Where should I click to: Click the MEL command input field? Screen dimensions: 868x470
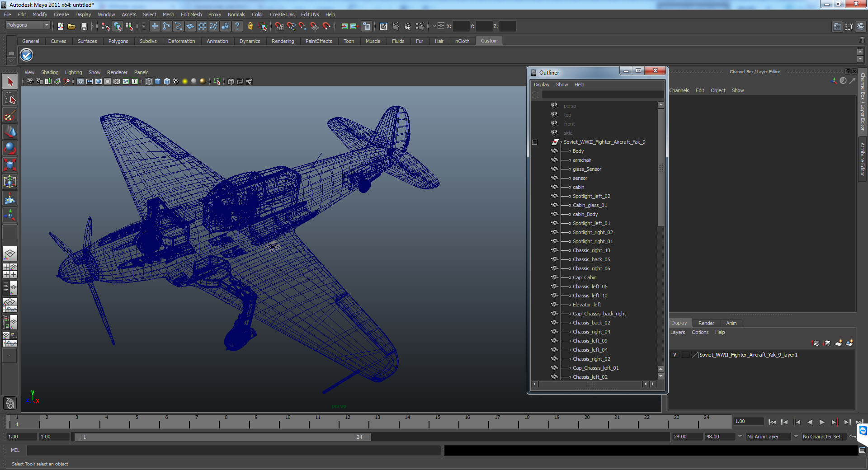click(x=233, y=450)
